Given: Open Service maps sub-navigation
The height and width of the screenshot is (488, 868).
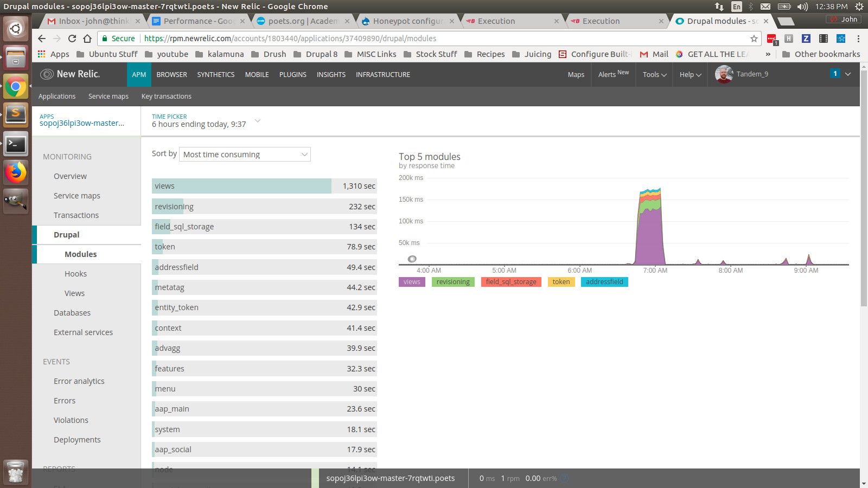Looking at the screenshot, I should pos(108,97).
